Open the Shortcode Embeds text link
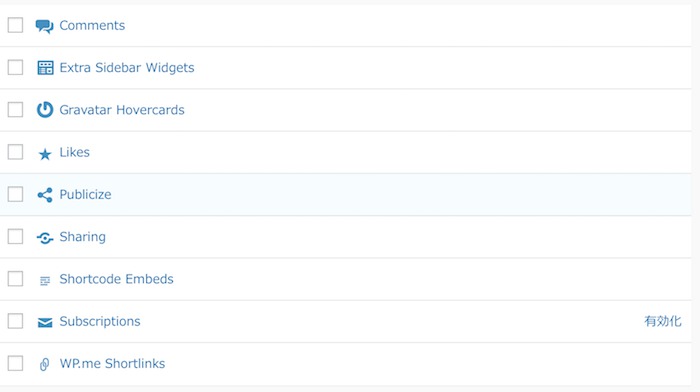 coord(116,279)
